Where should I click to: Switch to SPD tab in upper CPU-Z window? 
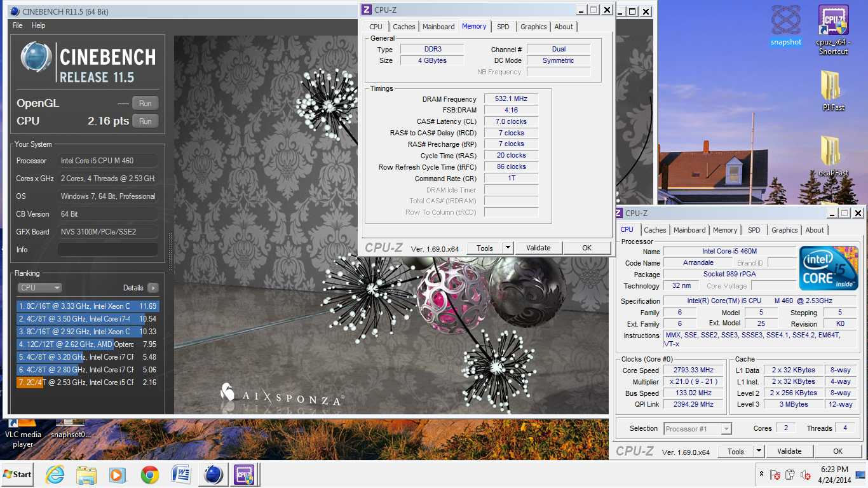point(503,27)
